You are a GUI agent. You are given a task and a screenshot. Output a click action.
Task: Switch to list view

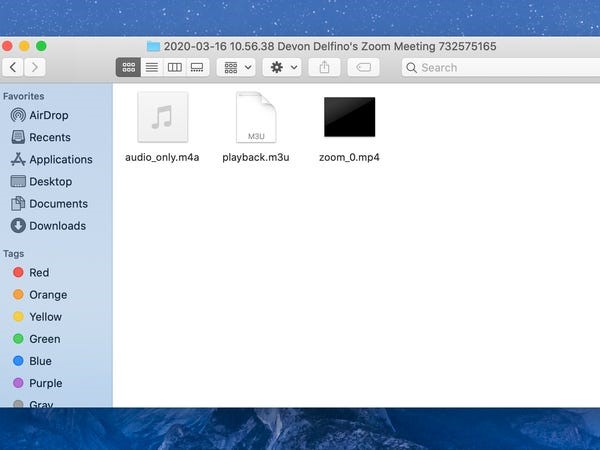[x=152, y=67]
